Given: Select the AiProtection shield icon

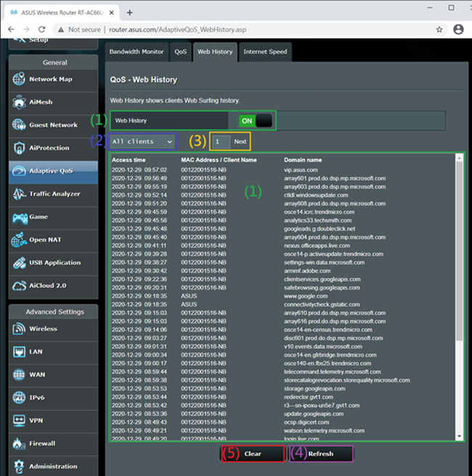Looking at the screenshot, I should (19, 148).
